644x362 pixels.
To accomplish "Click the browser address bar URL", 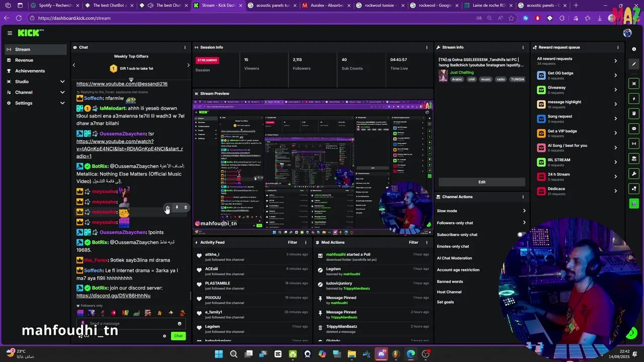I will pos(74,18).
